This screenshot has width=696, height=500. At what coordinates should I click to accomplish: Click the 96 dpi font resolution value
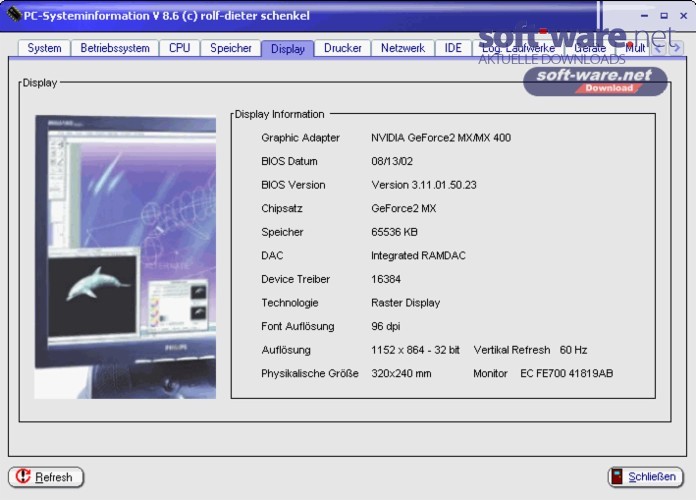(385, 326)
